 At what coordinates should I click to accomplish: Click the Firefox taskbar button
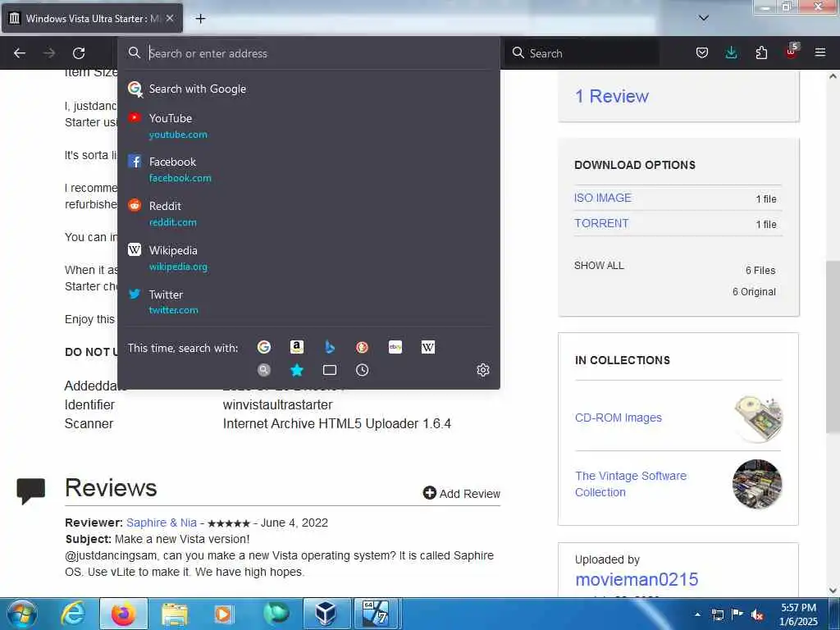pyautogui.click(x=123, y=614)
